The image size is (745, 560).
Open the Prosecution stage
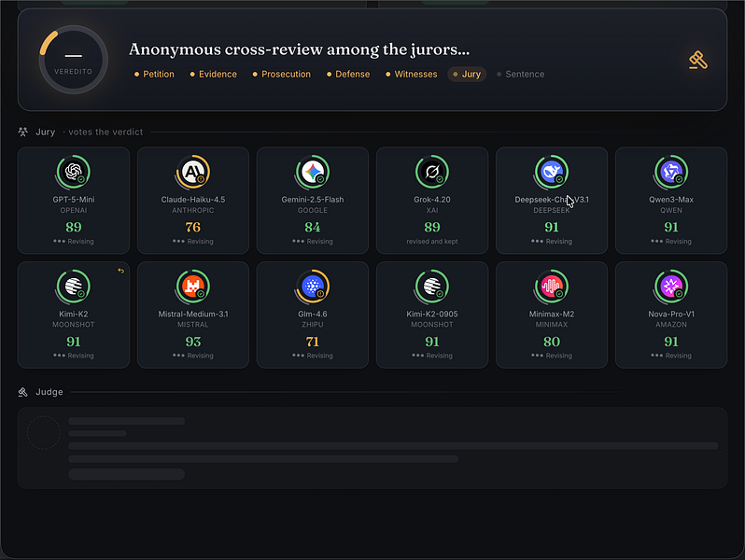[281, 74]
